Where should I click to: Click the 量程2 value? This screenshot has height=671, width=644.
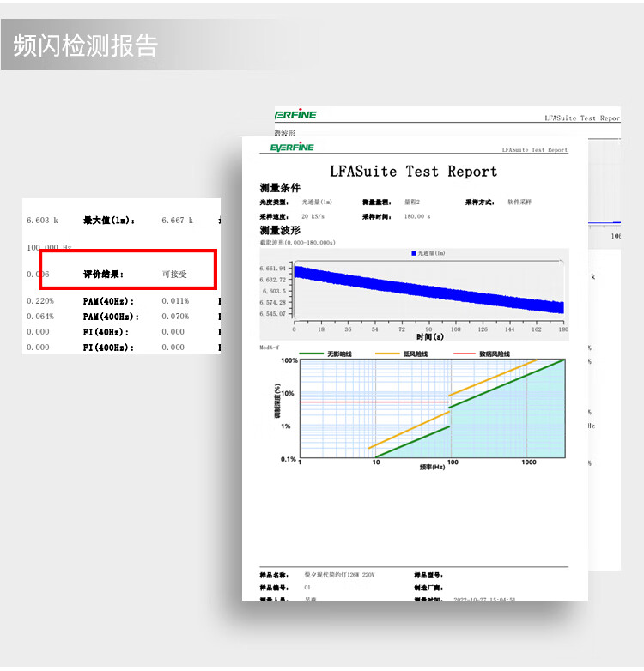pos(412,202)
